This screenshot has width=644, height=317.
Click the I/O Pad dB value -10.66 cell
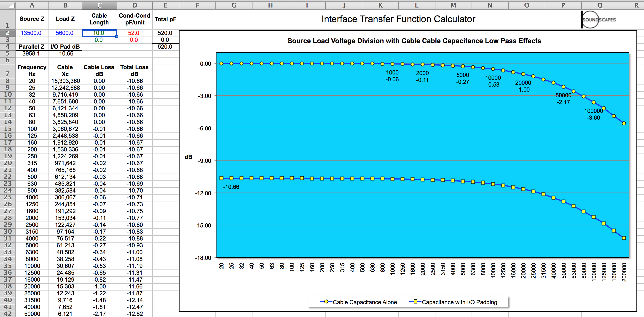[65, 54]
